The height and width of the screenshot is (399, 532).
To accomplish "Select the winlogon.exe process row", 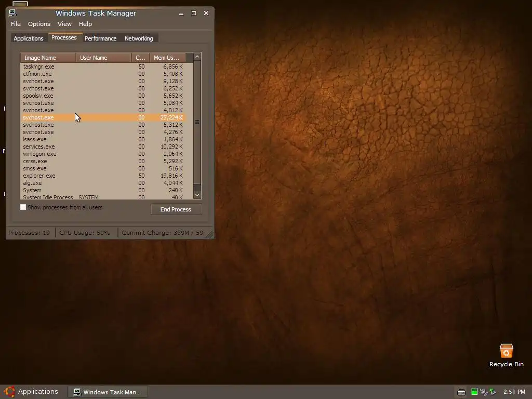I will coord(103,154).
